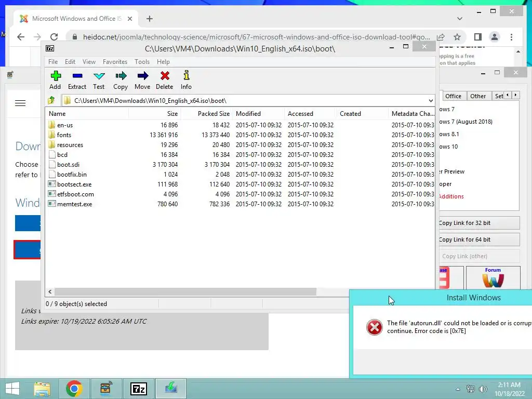532x399 pixels.
Task: Click the 7-Zip path address field
Action: point(248,101)
